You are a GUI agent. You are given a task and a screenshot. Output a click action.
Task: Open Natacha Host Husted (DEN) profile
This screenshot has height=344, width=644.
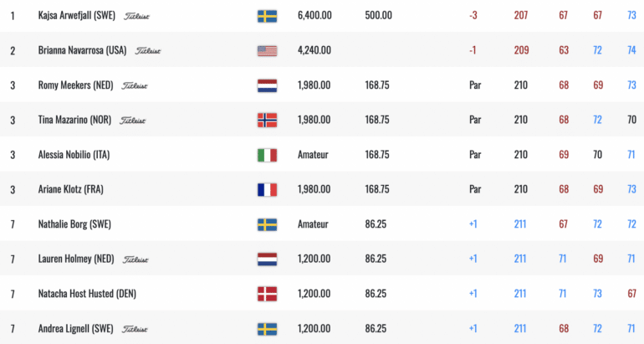[x=87, y=294]
